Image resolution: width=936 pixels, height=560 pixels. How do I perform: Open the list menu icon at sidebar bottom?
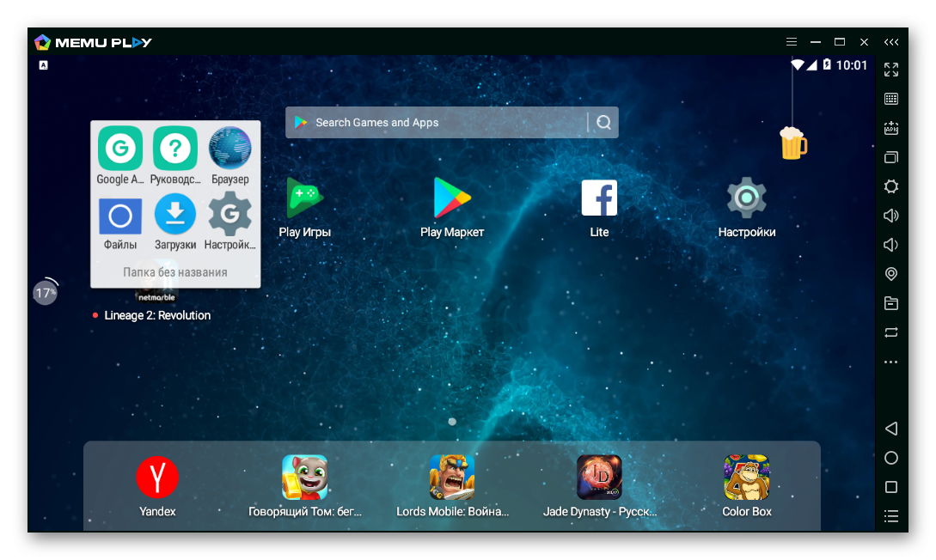(891, 516)
